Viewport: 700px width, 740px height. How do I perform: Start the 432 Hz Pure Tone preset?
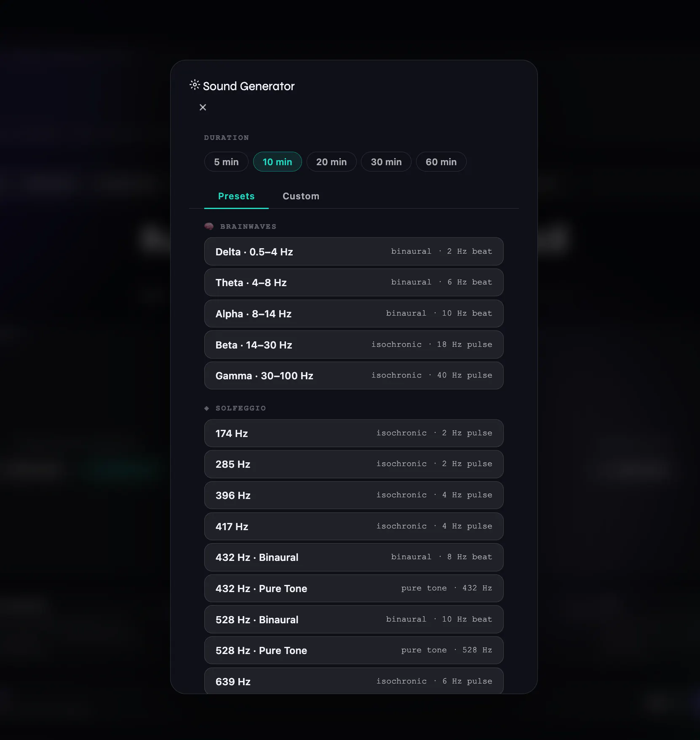click(354, 588)
